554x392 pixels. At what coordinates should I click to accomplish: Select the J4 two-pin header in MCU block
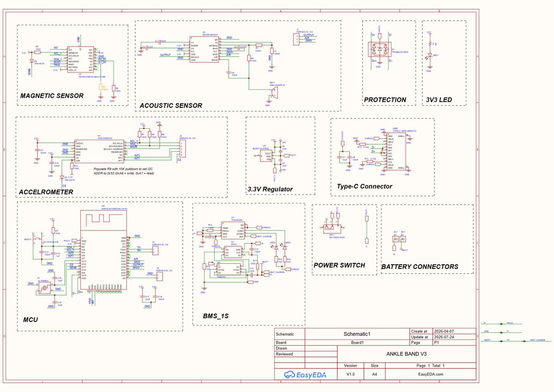pyautogui.click(x=160, y=277)
